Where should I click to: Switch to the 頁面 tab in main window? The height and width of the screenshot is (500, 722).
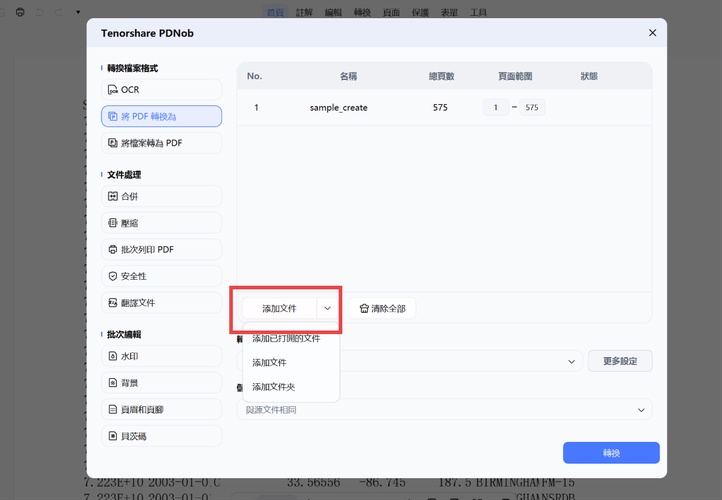391,12
